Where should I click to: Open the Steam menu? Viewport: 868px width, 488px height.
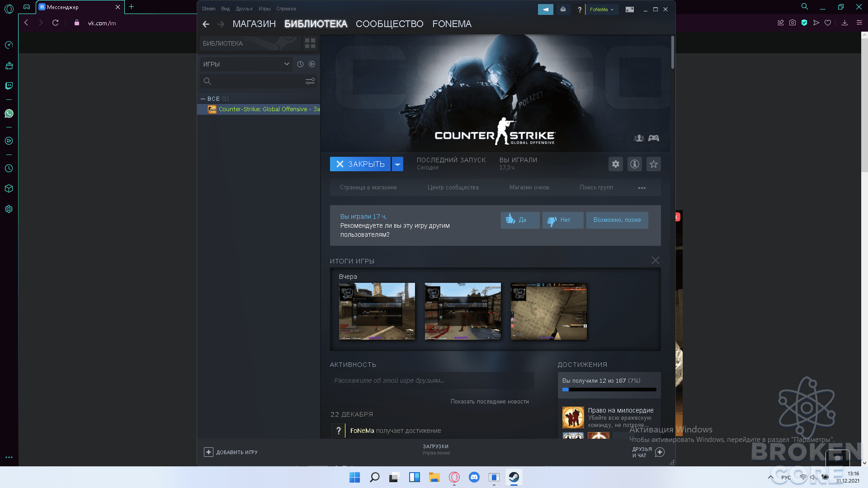[208, 9]
